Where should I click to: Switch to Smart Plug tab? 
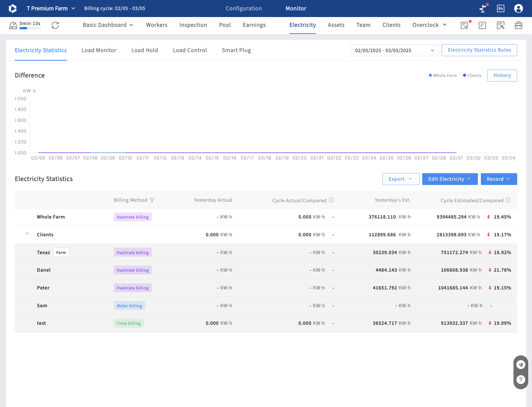pos(236,50)
